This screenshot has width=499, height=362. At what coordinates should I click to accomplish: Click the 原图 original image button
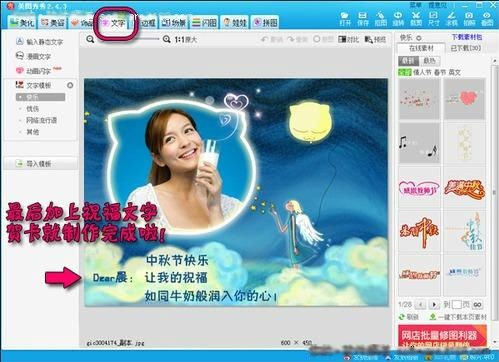click(323, 39)
